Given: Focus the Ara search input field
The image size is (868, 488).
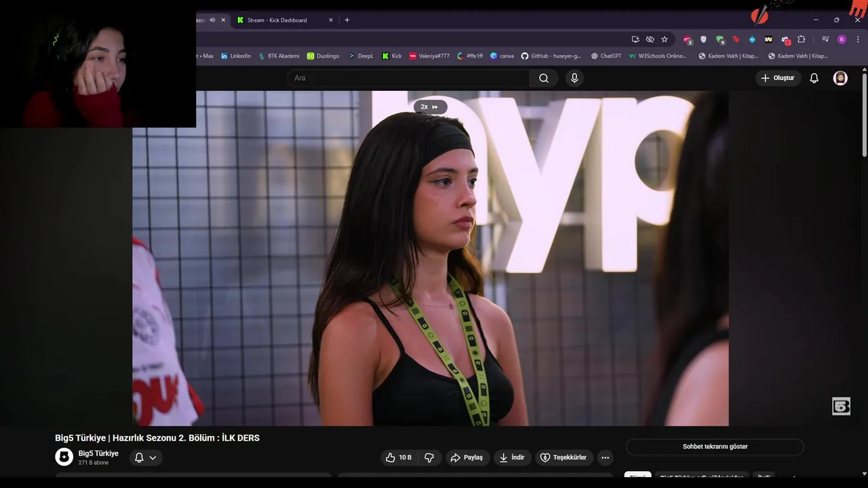Looking at the screenshot, I should pos(408,78).
